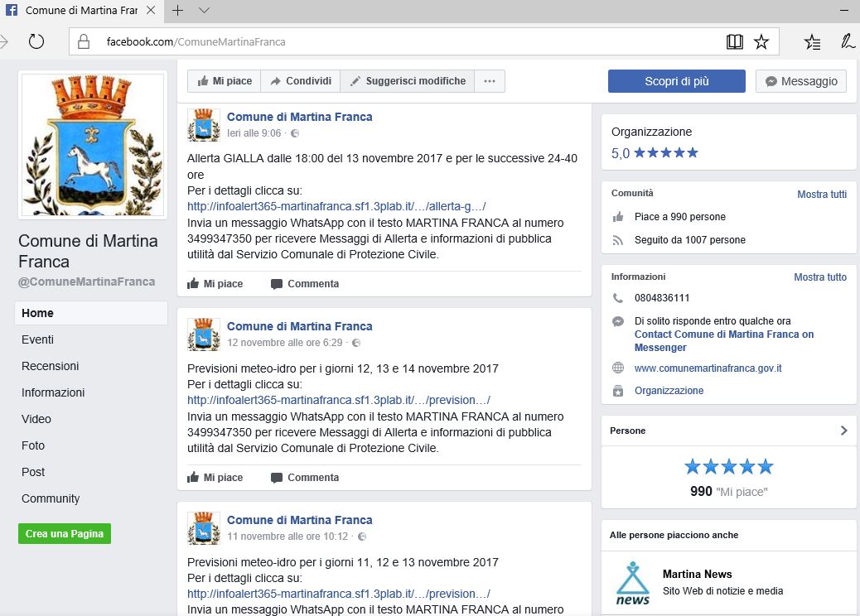Click page name on the Allerta GIALLA post
The width and height of the screenshot is (860, 616).
point(299,117)
